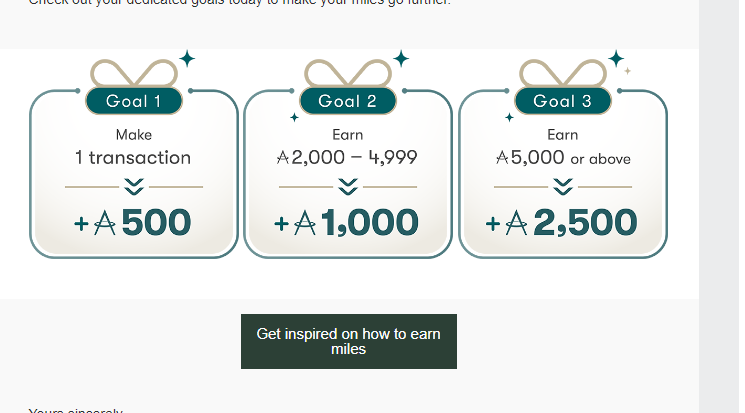Viewport: 745px width, 413px height.
Task: Click the +2,500 miles reward amount
Action: (562, 223)
